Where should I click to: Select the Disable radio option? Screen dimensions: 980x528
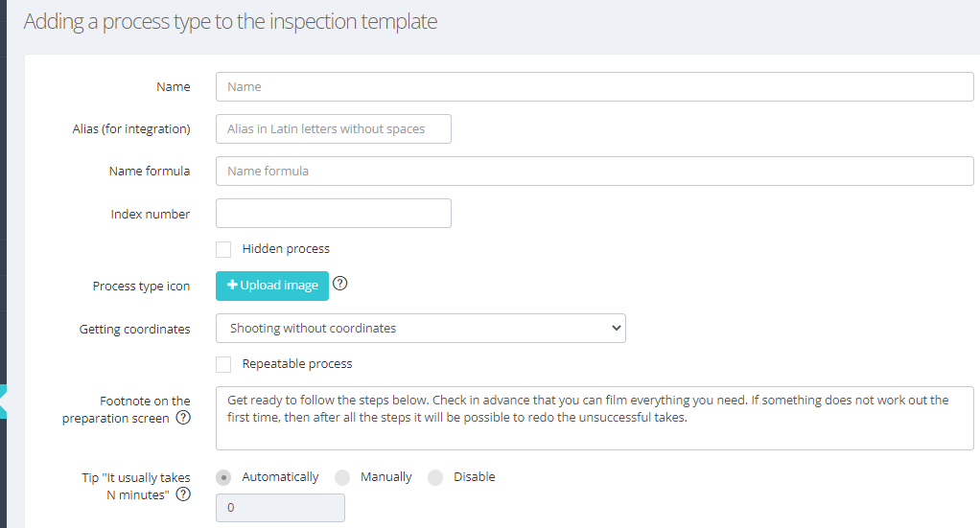click(x=435, y=477)
